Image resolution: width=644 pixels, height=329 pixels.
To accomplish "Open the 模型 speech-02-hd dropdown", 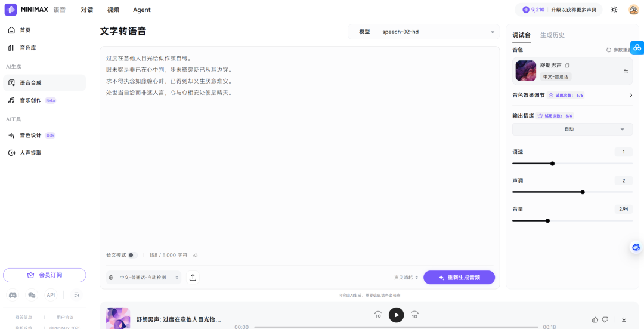I will point(424,32).
